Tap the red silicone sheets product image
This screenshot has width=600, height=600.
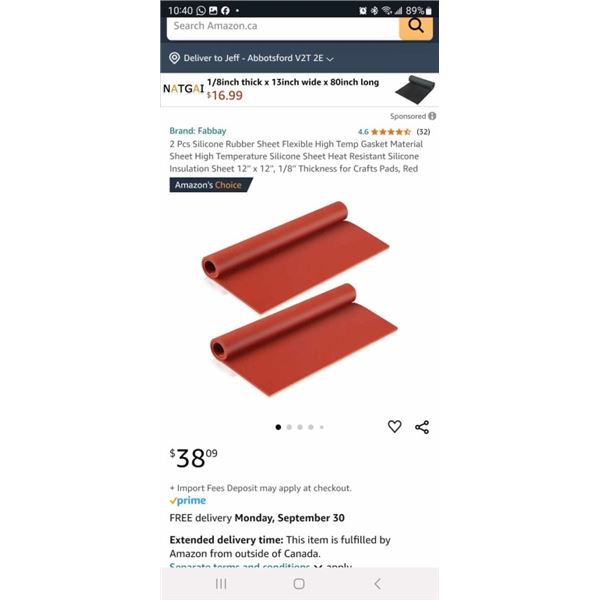coord(299,299)
